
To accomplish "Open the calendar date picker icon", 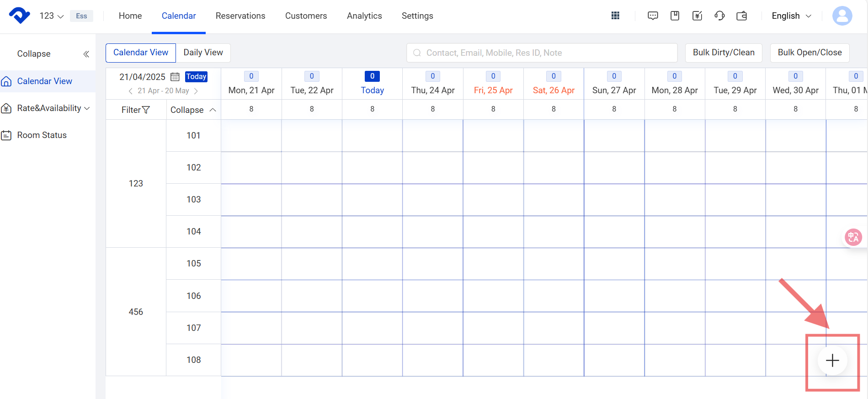I will (x=175, y=77).
